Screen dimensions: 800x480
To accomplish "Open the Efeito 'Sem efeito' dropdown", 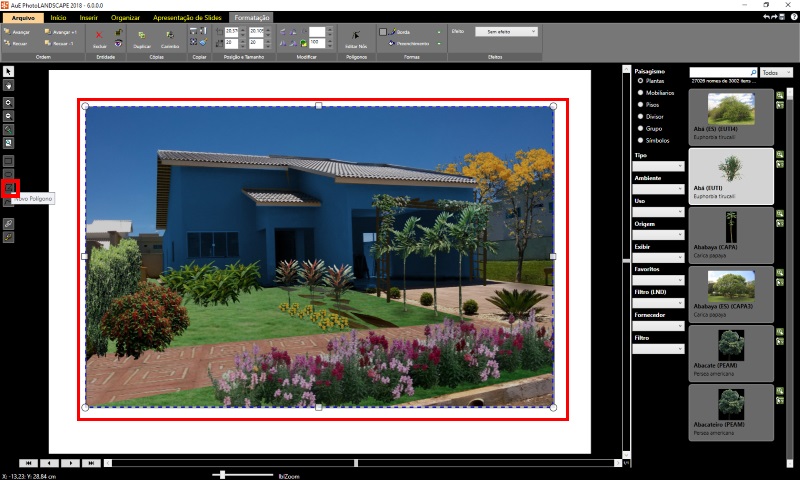I will click(506, 32).
